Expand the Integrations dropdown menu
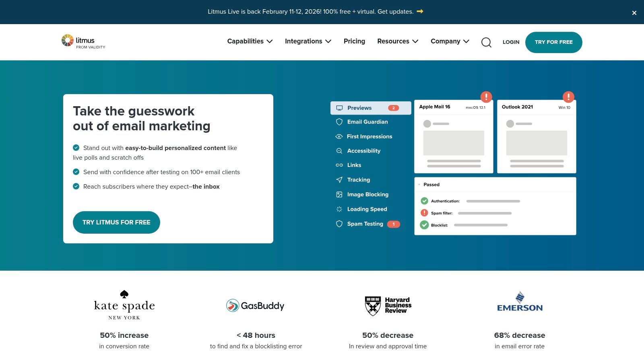Screen dimensions: 644x362 [x=308, y=41]
